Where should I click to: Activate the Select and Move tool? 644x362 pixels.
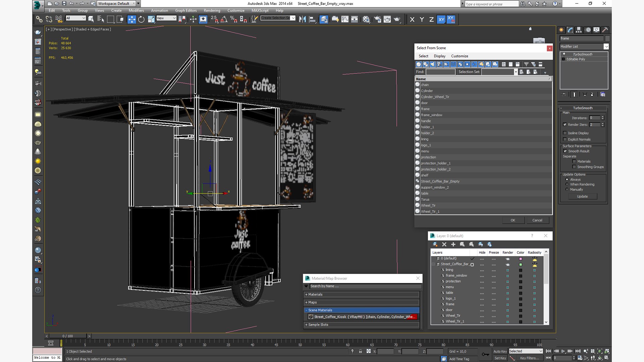[x=132, y=19]
